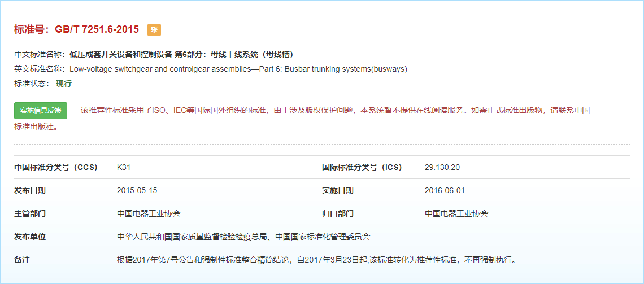Click the 中国标准分类号（CCS） label
The width and height of the screenshot is (644, 284).
click(56, 167)
